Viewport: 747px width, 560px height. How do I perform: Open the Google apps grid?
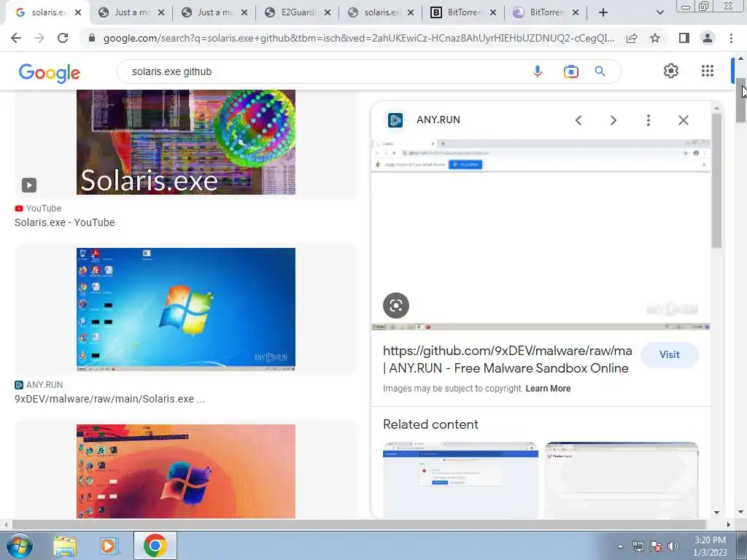(708, 71)
